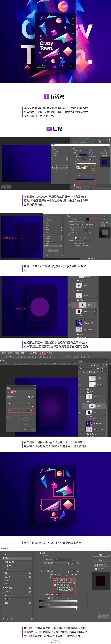Toggle 透明形状图层(T) checkbox
The image size is (111, 644).
pyautogui.click(x=55, y=585)
